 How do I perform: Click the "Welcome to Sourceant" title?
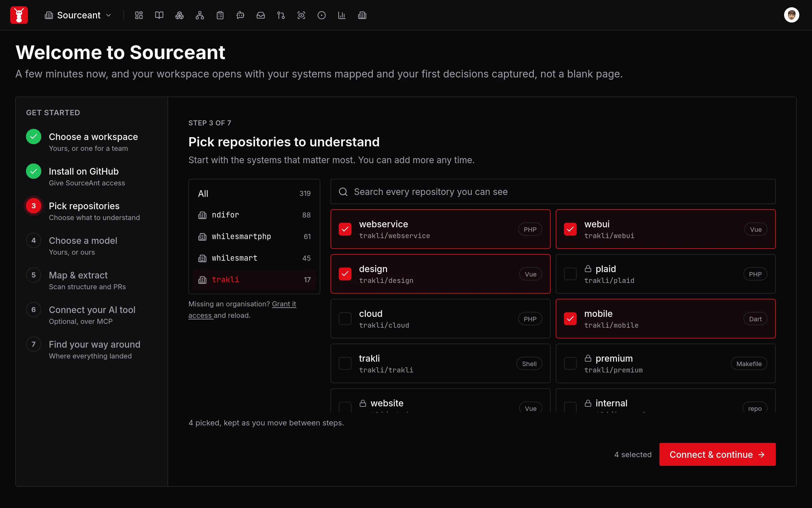(120, 52)
